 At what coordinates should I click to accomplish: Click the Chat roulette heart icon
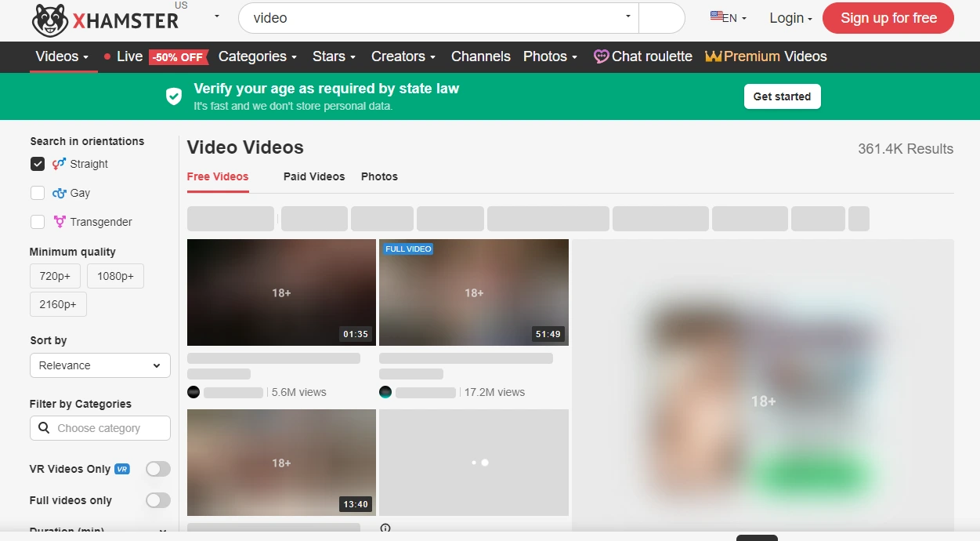pyautogui.click(x=601, y=56)
